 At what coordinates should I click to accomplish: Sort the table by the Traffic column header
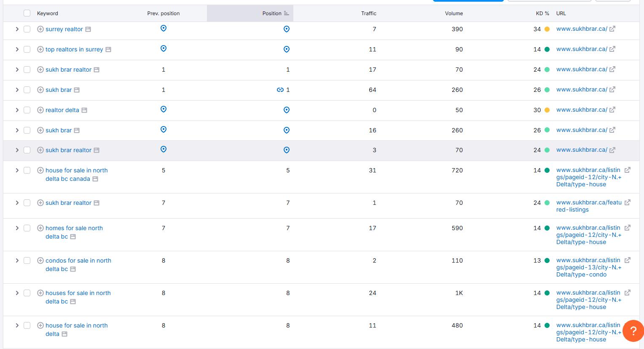(368, 13)
